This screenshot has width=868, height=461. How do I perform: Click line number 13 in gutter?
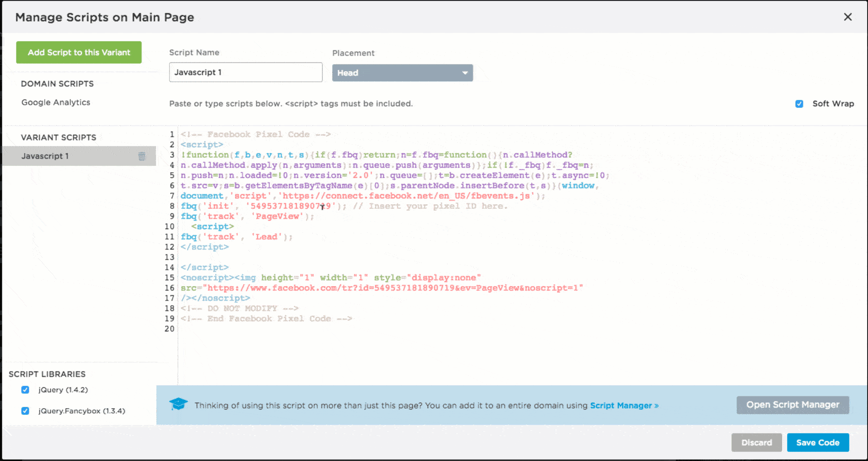click(170, 257)
